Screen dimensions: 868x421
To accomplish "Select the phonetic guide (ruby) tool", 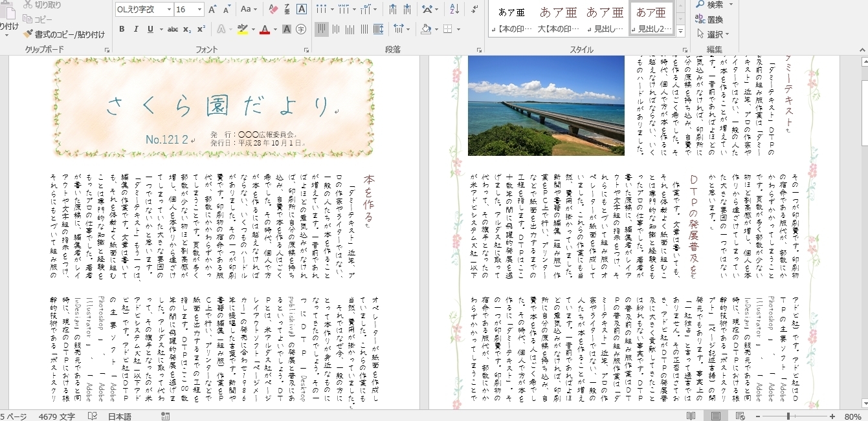I will pos(288,9).
